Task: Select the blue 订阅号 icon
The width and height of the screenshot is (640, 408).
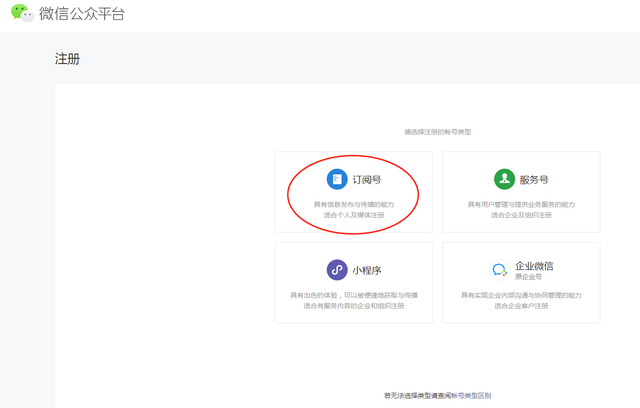Action: pos(337,179)
